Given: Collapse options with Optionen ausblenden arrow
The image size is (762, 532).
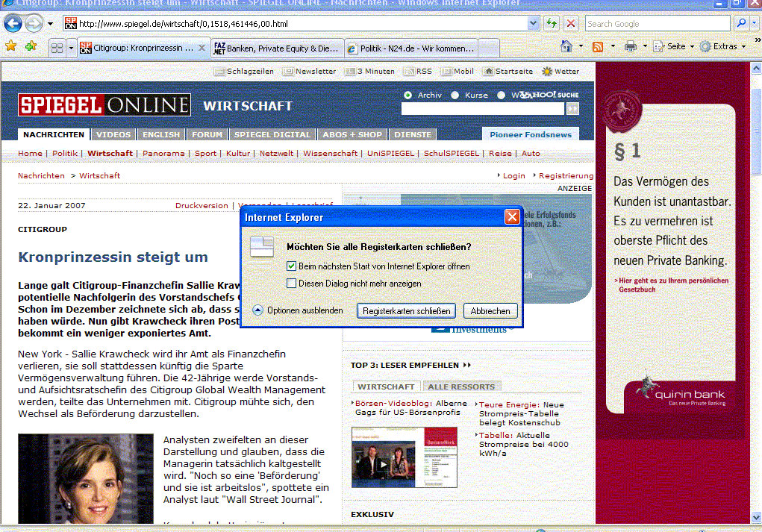Looking at the screenshot, I should click(x=257, y=310).
